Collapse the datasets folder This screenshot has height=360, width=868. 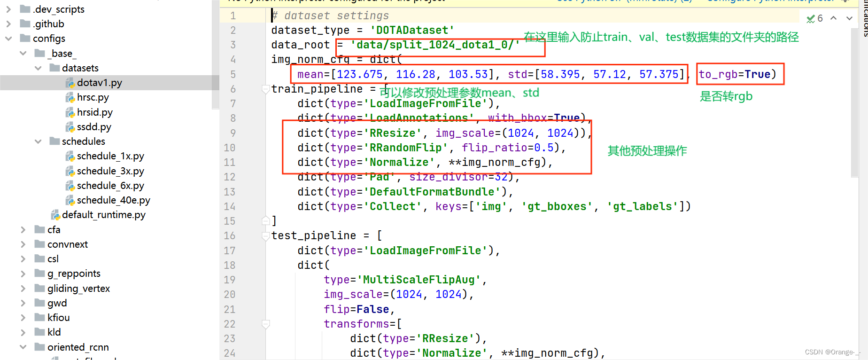(38, 68)
